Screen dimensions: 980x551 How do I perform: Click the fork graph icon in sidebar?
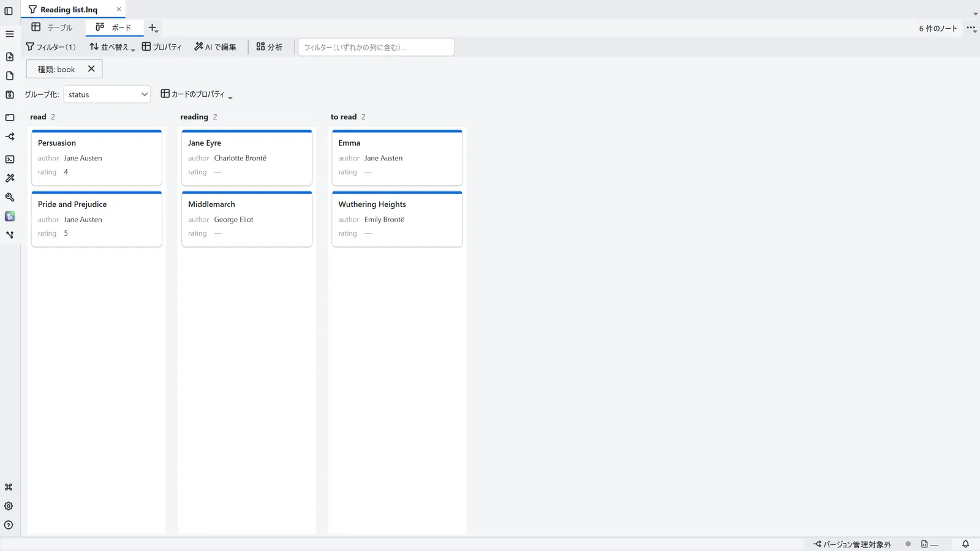click(x=10, y=235)
